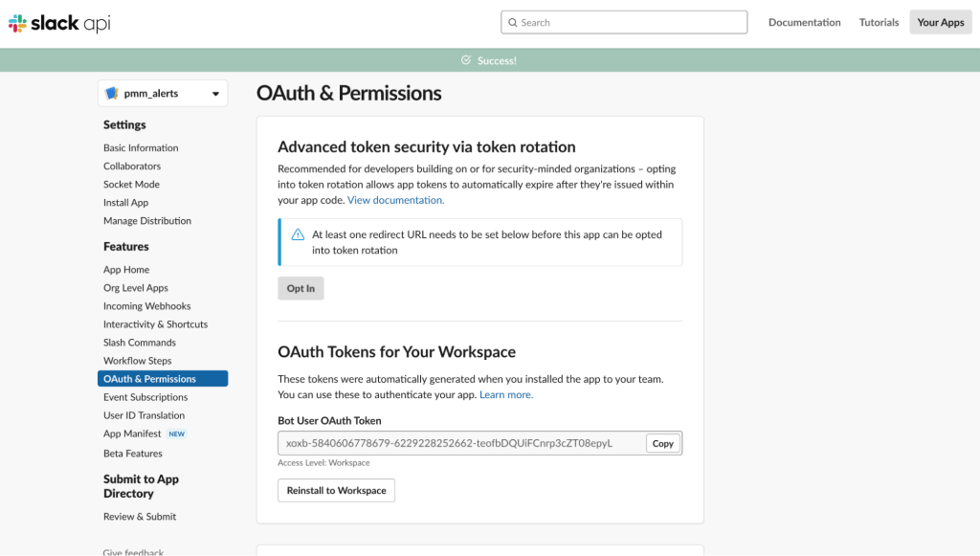Select Incoming Webhooks in sidebar
The height and width of the screenshot is (556, 980).
(x=146, y=306)
